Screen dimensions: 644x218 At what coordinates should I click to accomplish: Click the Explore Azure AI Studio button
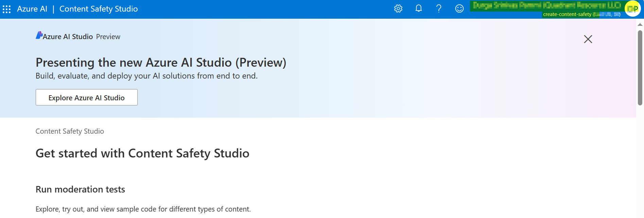tap(87, 97)
